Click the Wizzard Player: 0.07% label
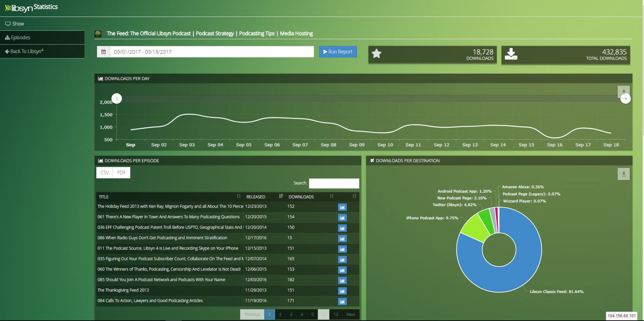The width and height of the screenshot is (644, 321). click(524, 201)
